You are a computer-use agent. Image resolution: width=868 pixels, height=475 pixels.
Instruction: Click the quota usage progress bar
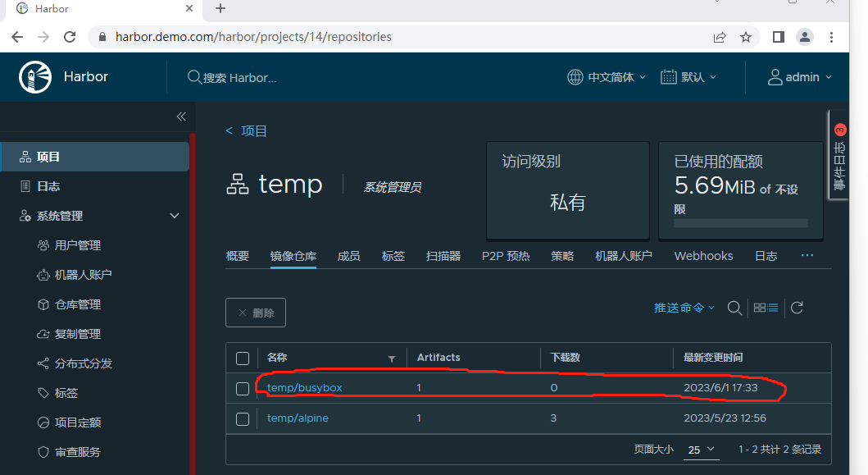tap(741, 223)
